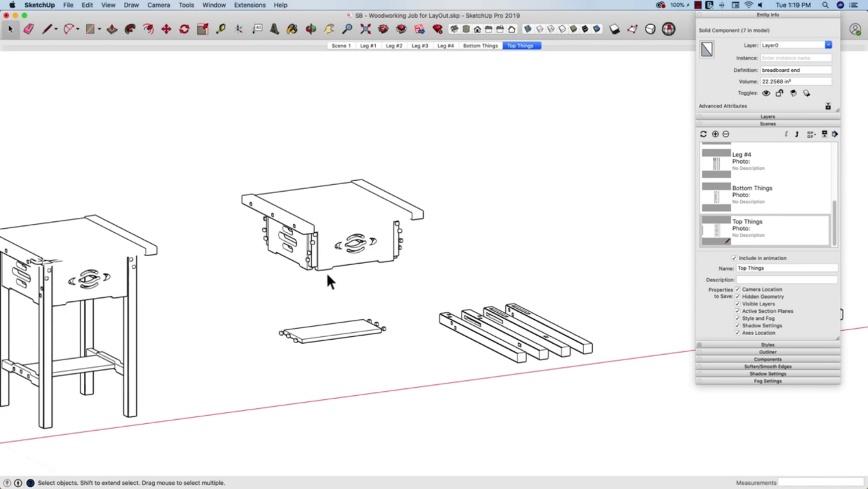Select the Text annotation tool
The height and width of the screenshot is (489, 868).
pos(257,29)
